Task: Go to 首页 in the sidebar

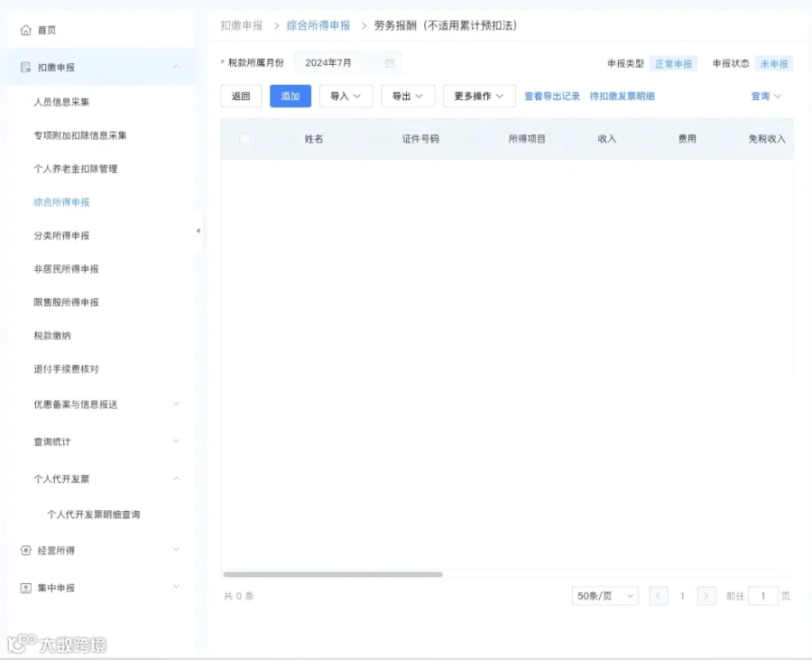Action: point(47,30)
